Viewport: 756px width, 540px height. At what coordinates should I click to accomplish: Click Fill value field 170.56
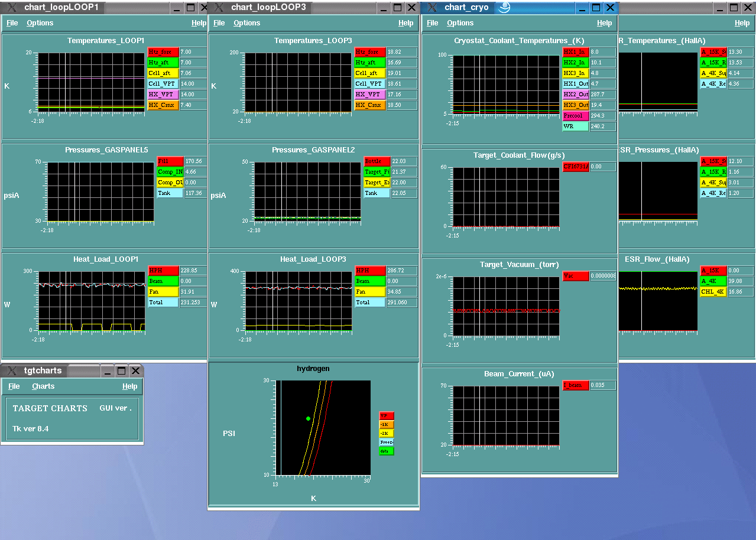(196, 161)
